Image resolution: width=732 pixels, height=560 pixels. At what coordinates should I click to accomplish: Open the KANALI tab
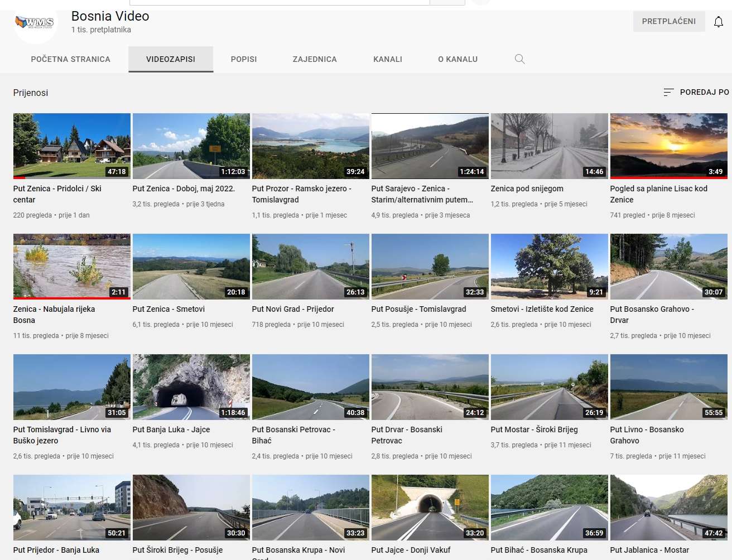click(x=388, y=59)
